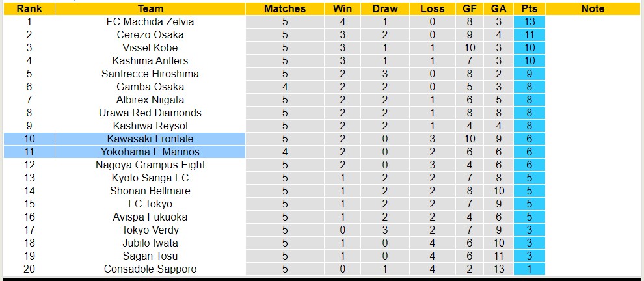Open Cerezo Osaka team link
The image size is (644, 281).
(150, 34)
